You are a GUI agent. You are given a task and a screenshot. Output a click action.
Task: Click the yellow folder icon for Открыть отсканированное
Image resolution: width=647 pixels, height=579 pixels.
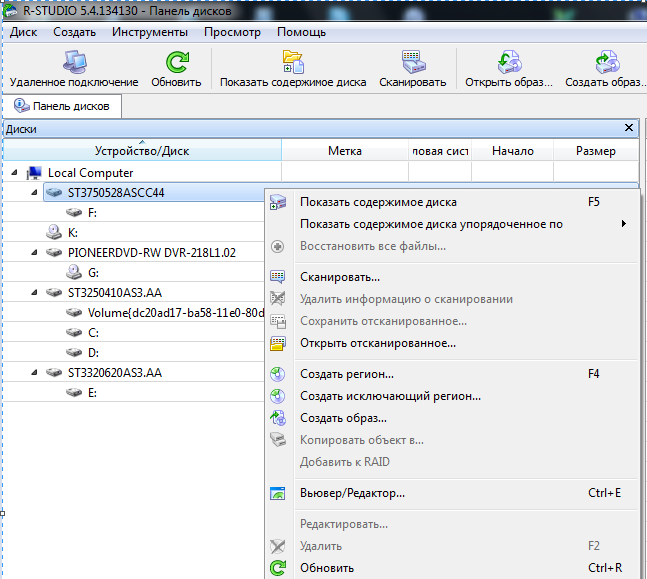click(x=278, y=343)
